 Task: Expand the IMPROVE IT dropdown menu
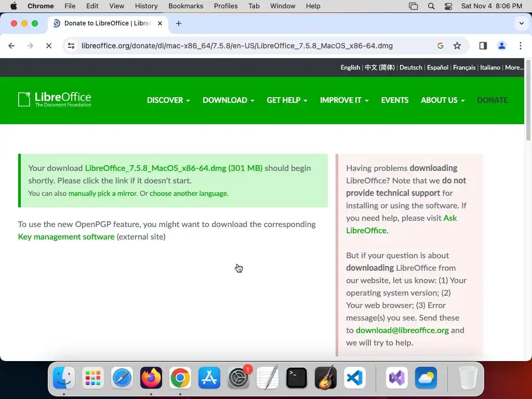tap(344, 100)
